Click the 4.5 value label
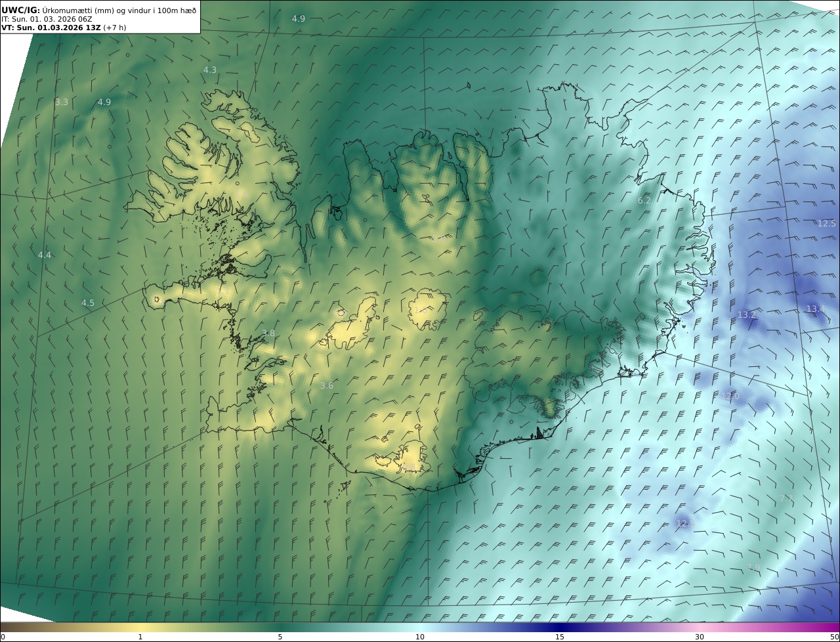840x642 pixels. [x=88, y=303]
